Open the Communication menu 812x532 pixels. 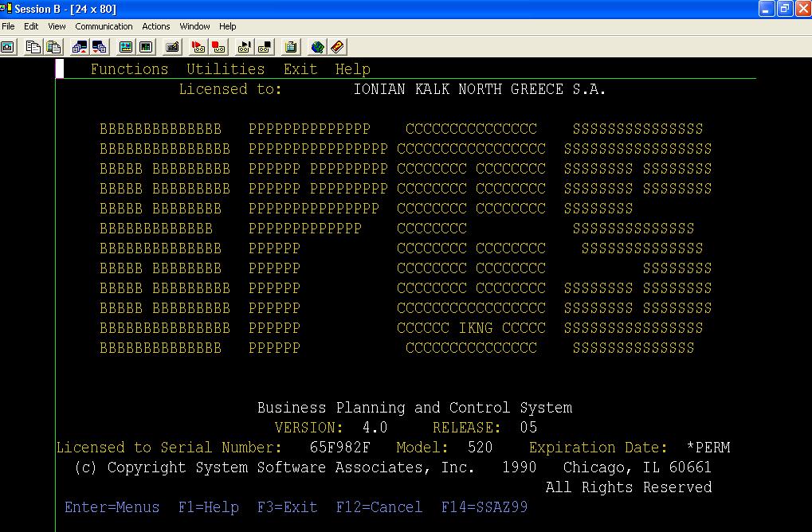coord(104,26)
